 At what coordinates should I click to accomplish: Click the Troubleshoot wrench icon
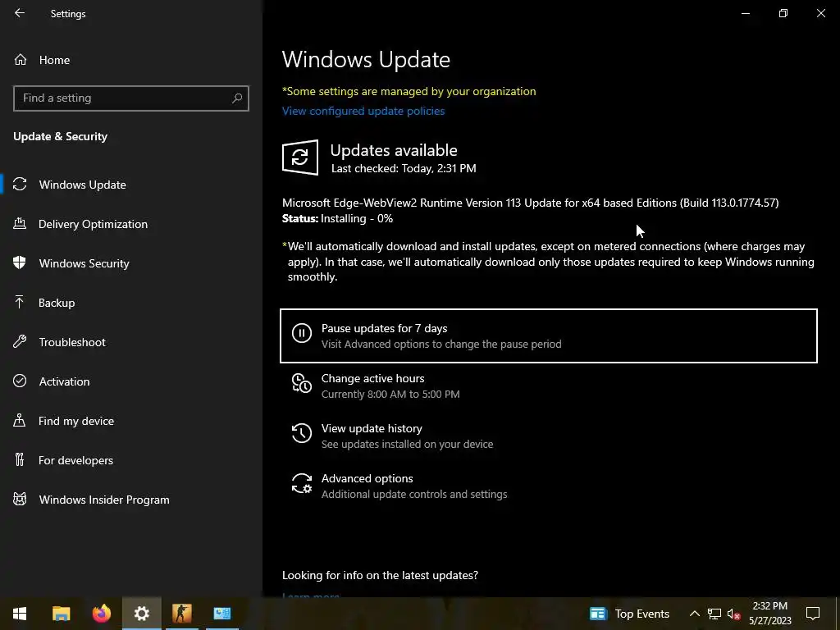coord(20,341)
